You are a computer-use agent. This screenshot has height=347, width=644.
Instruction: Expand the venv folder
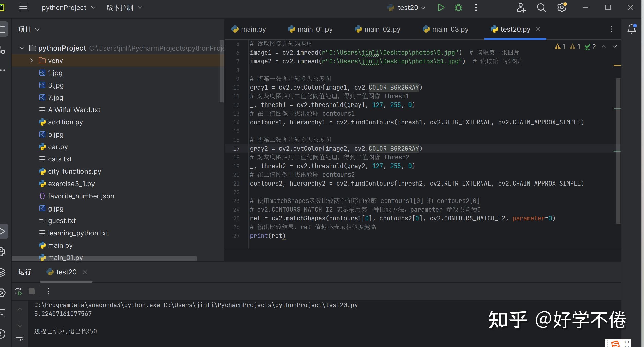[32, 61]
